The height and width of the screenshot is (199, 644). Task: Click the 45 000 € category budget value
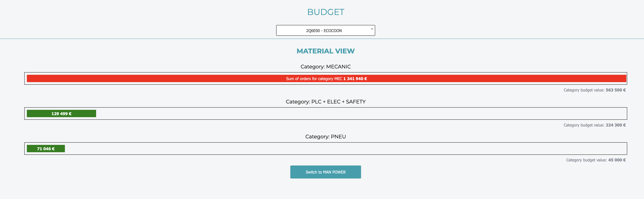617,160
